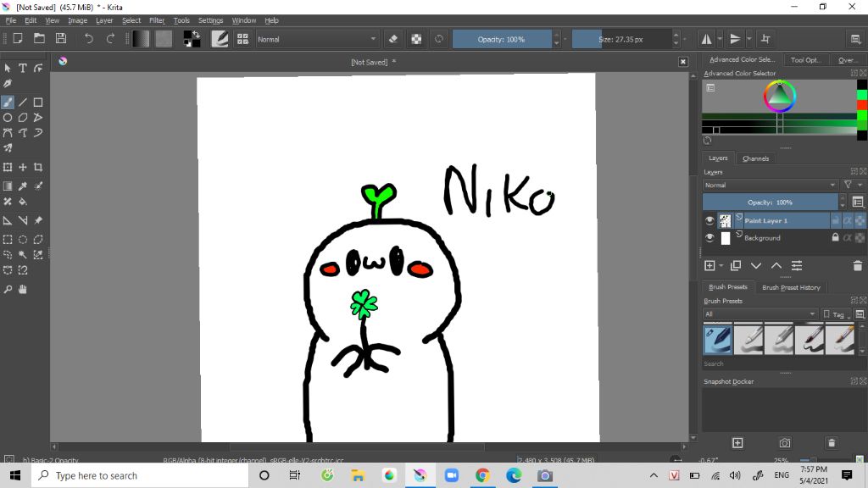
Task: Select the Assistant tool
Action: point(8,220)
